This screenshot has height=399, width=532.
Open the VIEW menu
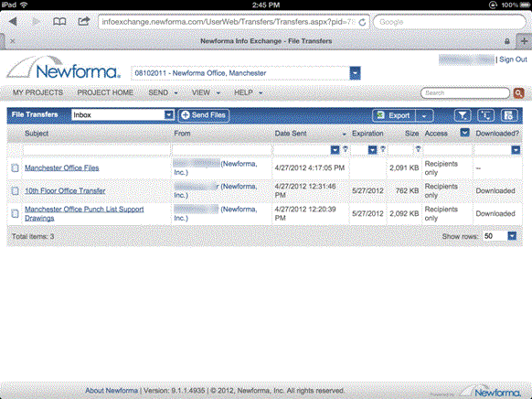[206, 92]
